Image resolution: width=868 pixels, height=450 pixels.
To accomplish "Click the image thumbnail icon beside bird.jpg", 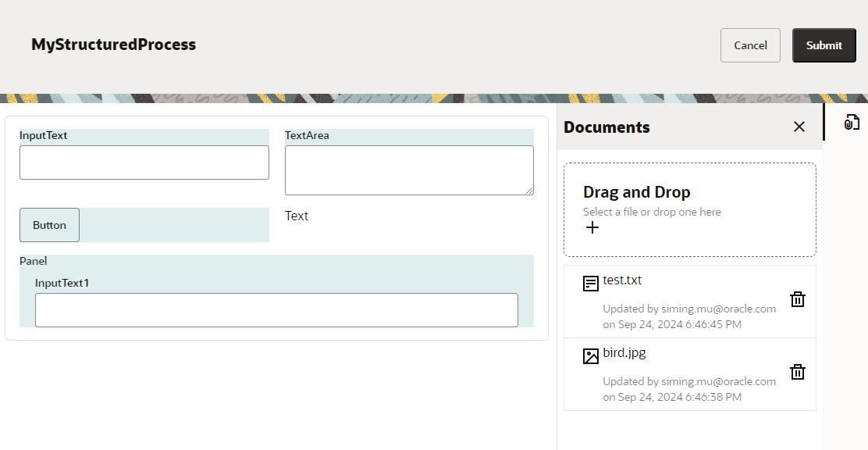I will click(x=591, y=355).
